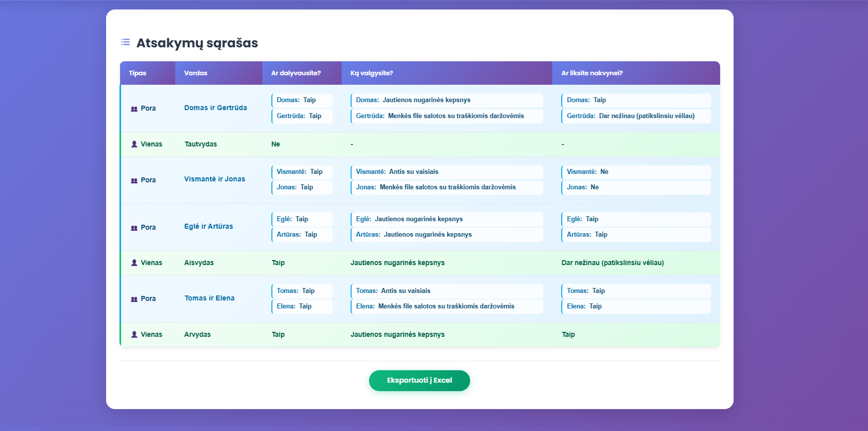
Task: Click the couple icon for Vismantė ir Jonas
Action: pos(134,180)
